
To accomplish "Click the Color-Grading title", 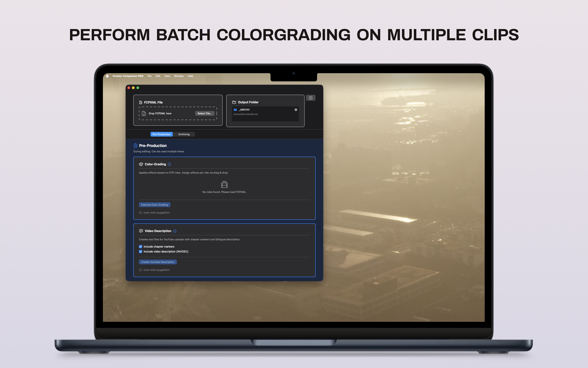I will [x=155, y=164].
